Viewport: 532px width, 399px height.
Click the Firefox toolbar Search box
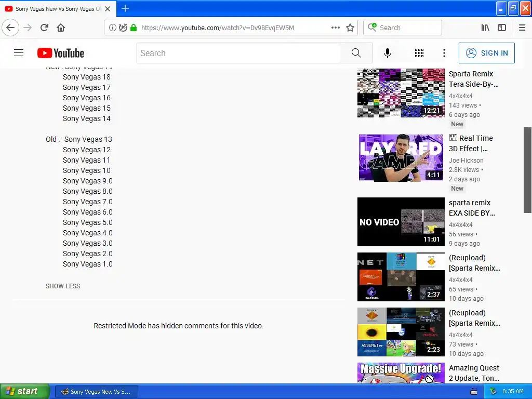[403, 28]
